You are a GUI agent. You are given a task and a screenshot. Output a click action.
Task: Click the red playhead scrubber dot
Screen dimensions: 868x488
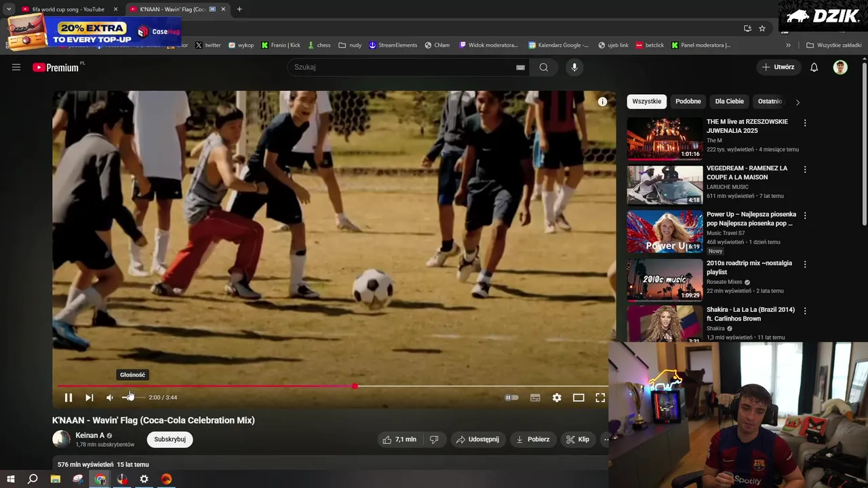[x=355, y=386]
